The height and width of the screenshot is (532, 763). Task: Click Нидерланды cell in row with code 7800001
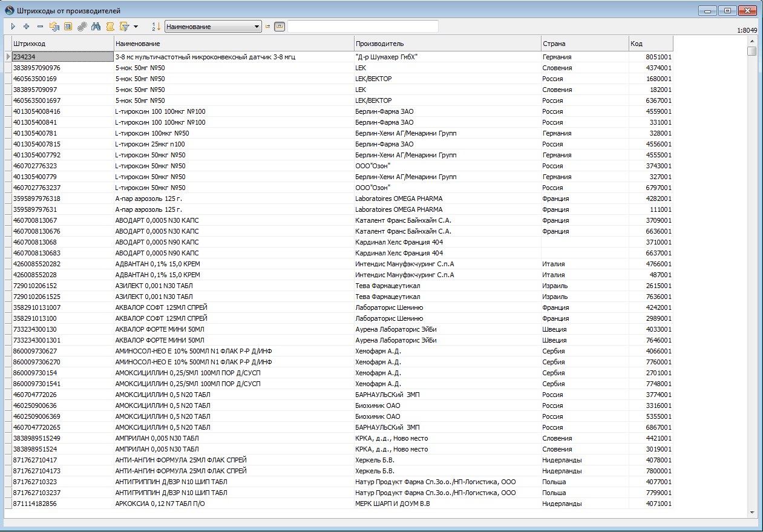pyautogui.click(x=585, y=471)
